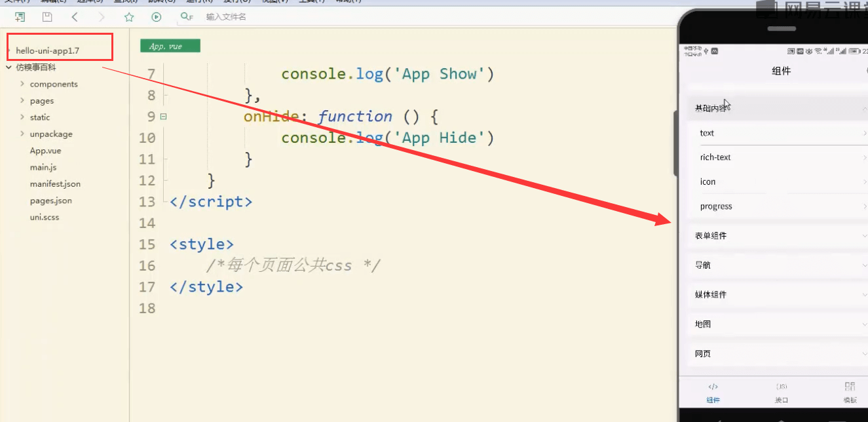The image size is (868, 422).
Task: Expand the components folder arrow
Action: tap(22, 84)
